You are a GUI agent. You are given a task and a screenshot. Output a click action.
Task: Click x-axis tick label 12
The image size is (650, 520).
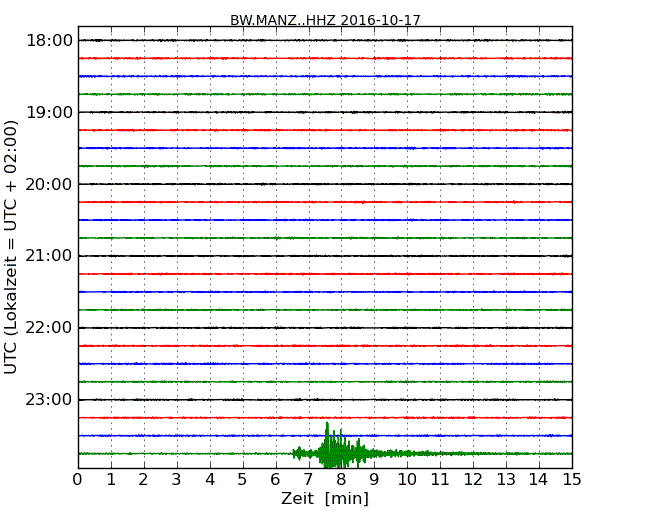[473, 480]
